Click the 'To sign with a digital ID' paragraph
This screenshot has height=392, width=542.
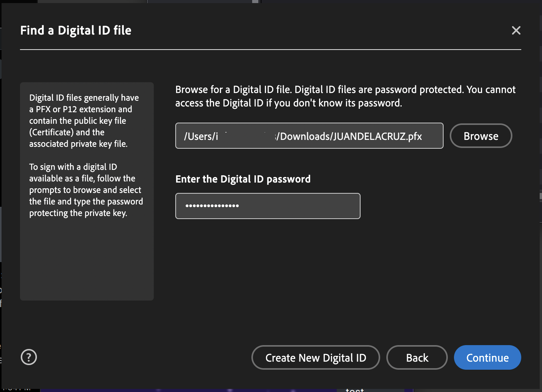[86, 190]
